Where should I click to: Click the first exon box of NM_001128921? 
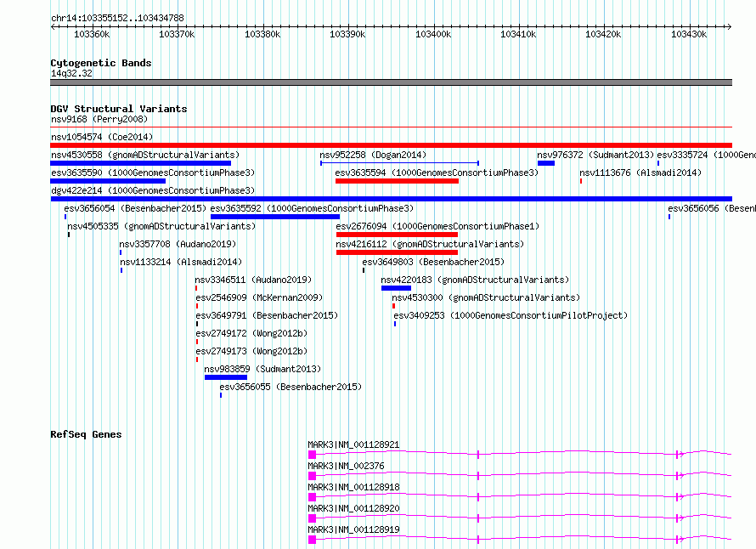pos(312,455)
